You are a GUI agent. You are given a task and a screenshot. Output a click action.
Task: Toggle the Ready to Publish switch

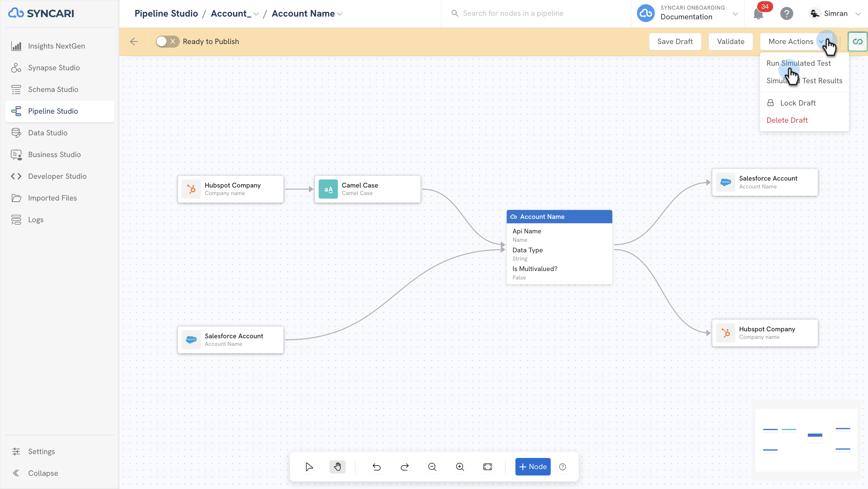tap(167, 41)
